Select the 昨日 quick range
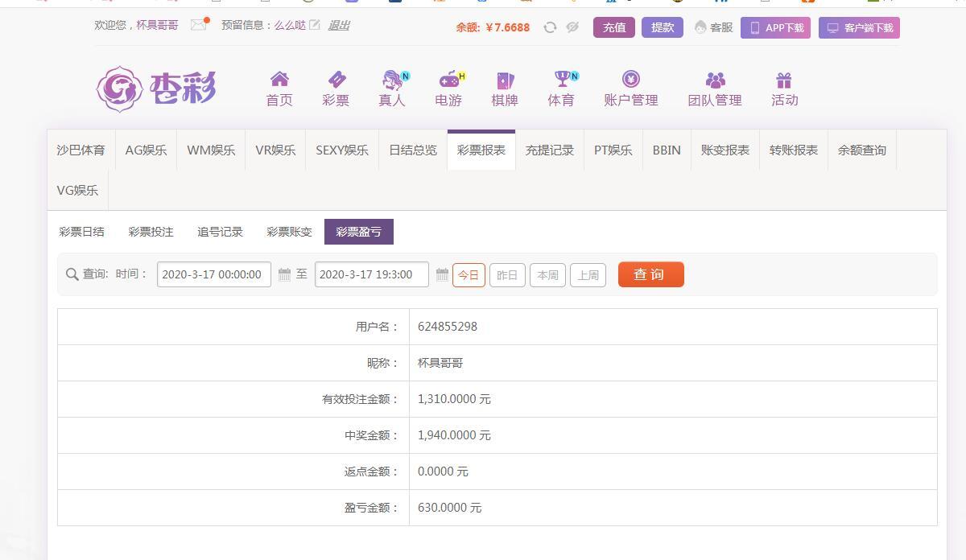This screenshot has height=560, width=966. click(x=507, y=274)
